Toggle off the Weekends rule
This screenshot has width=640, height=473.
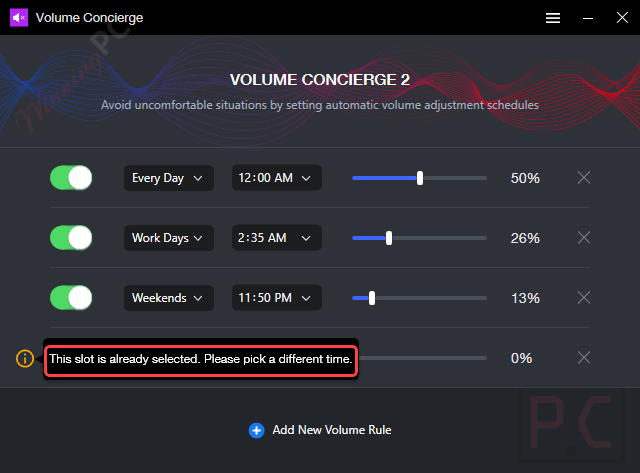coord(71,298)
